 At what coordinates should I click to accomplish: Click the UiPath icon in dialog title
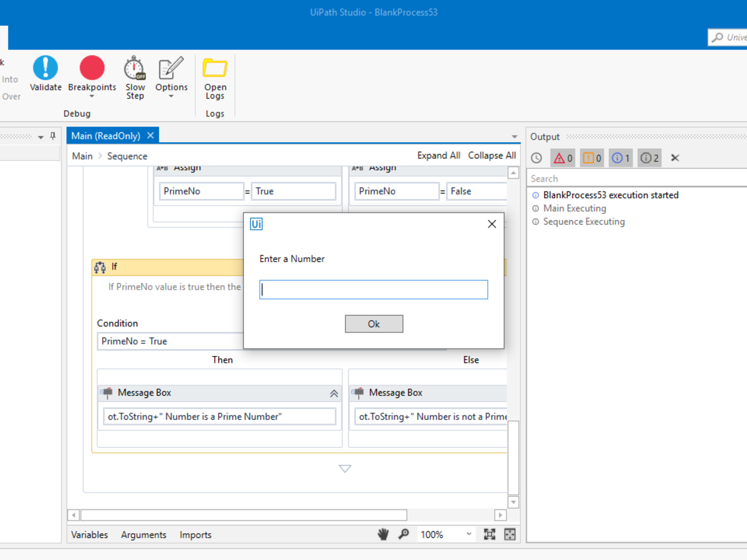click(256, 224)
